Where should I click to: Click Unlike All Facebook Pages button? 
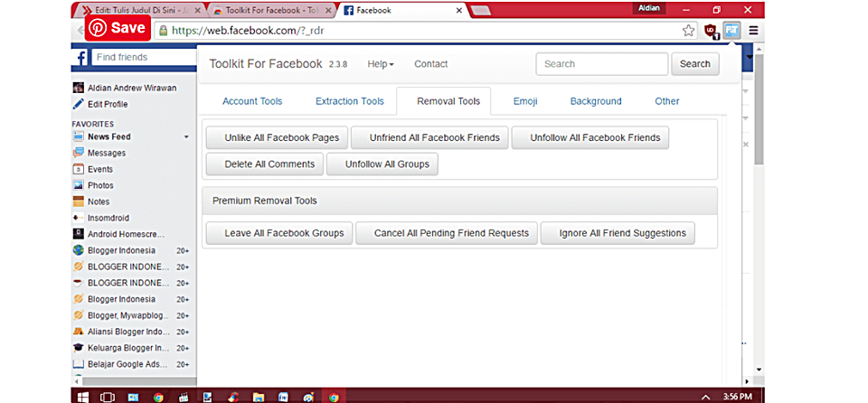[x=277, y=138]
